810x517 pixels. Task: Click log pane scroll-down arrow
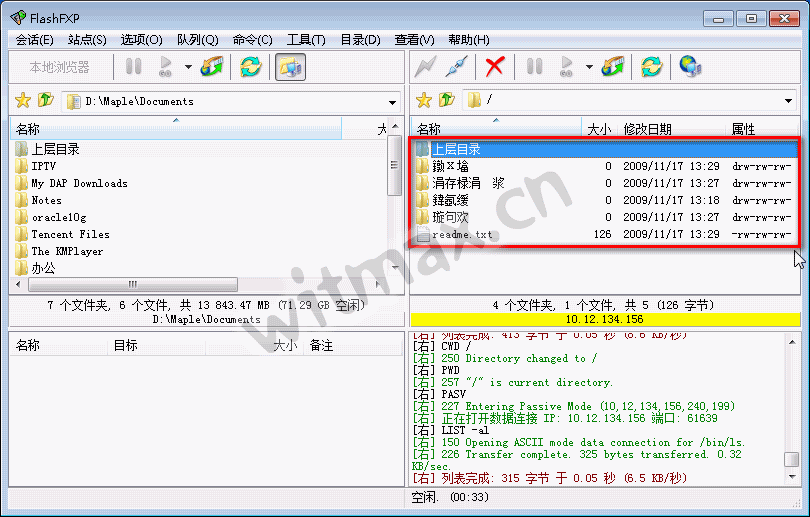click(x=792, y=476)
